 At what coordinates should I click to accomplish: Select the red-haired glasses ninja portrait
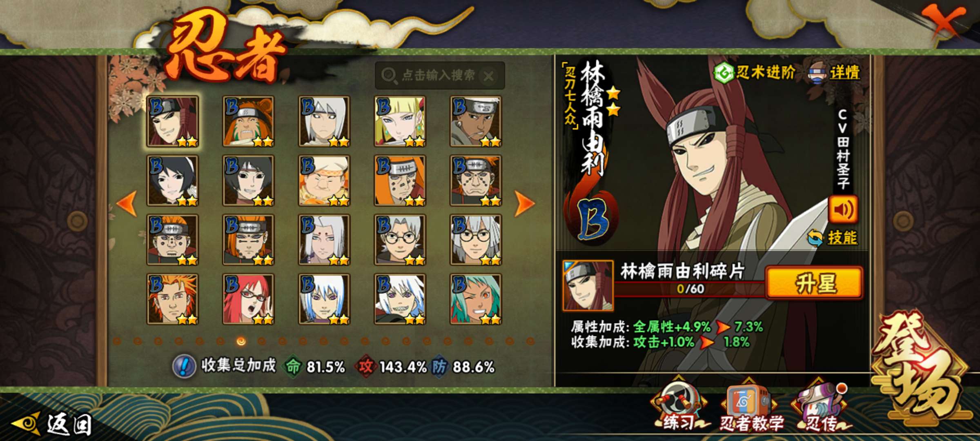[x=248, y=299]
